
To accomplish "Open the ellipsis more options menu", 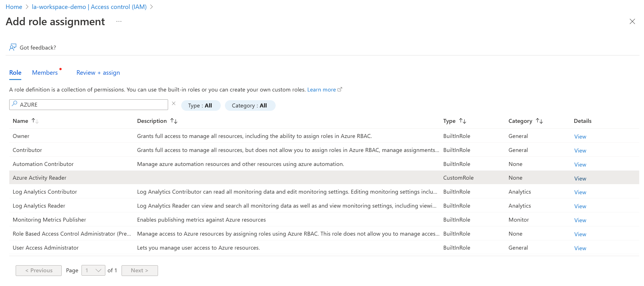I will 119,22.
